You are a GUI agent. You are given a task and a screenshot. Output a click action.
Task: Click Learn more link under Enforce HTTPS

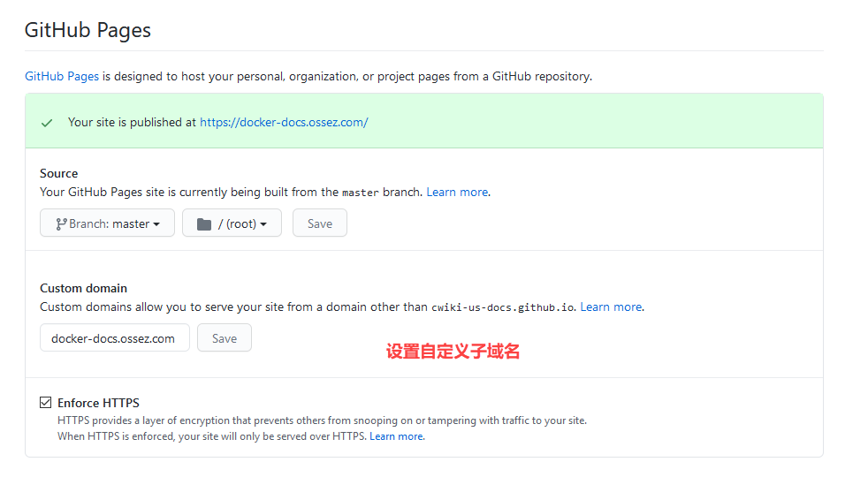tap(396, 436)
